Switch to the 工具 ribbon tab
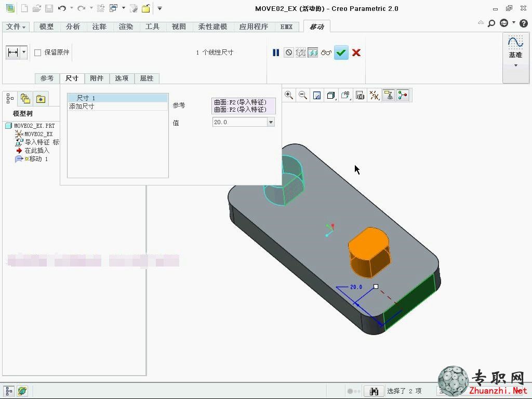 pyautogui.click(x=152, y=26)
